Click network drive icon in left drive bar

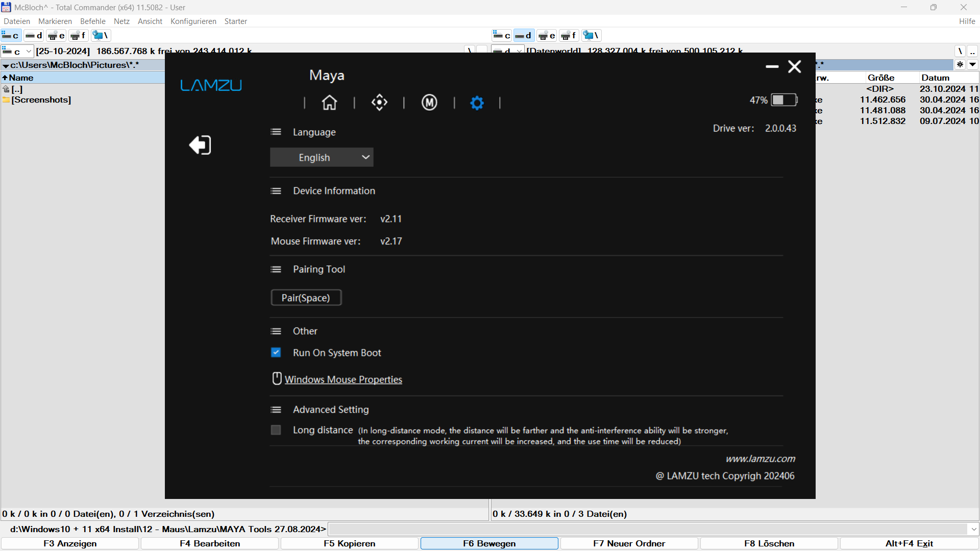click(x=101, y=35)
